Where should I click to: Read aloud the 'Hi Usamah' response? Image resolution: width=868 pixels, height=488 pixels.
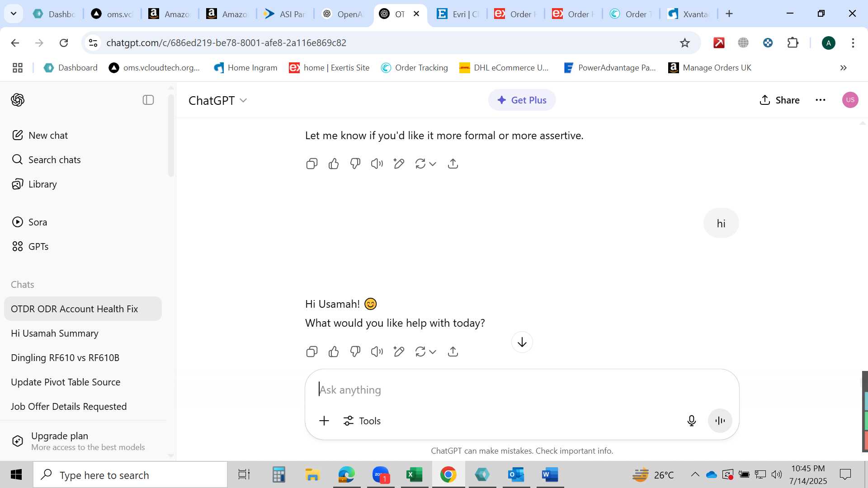click(x=377, y=352)
